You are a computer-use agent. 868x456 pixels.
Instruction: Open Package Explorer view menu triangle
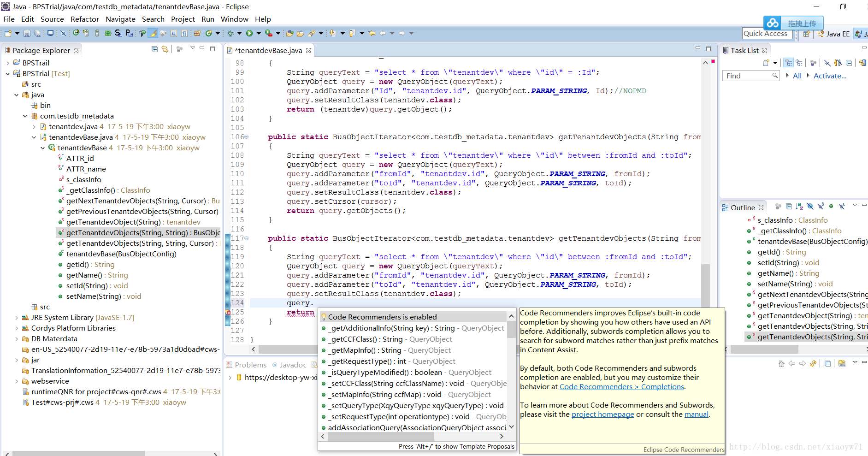[193, 48]
